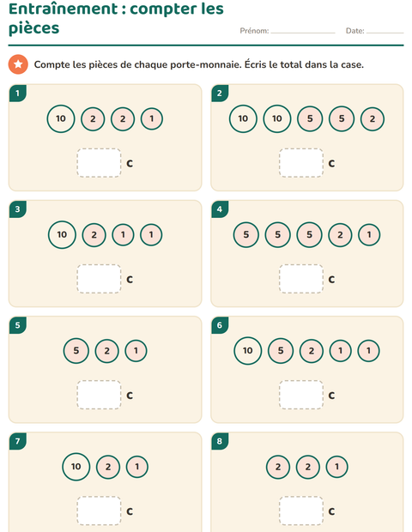412x532 pixels.
Task: Click the number 2 exercise badge
Action: coord(220,93)
